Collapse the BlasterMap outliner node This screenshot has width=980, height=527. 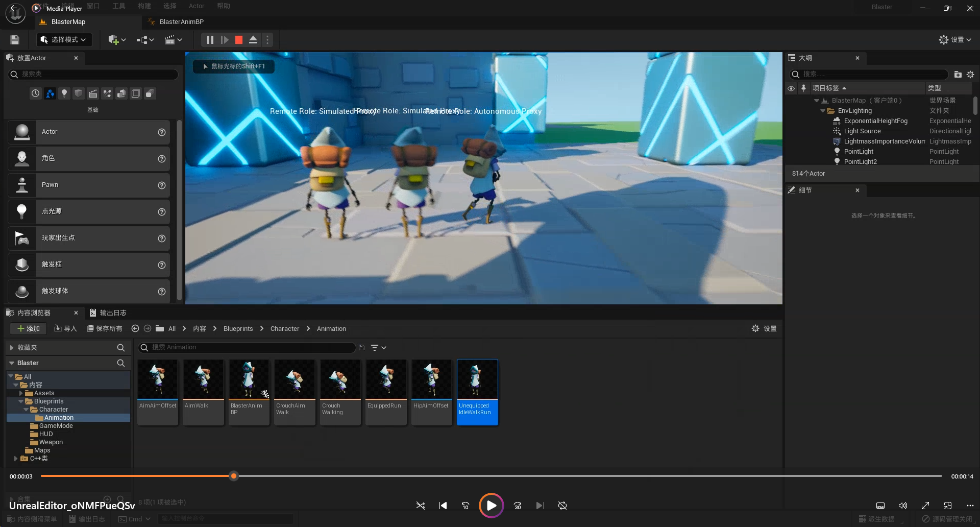point(817,101)
